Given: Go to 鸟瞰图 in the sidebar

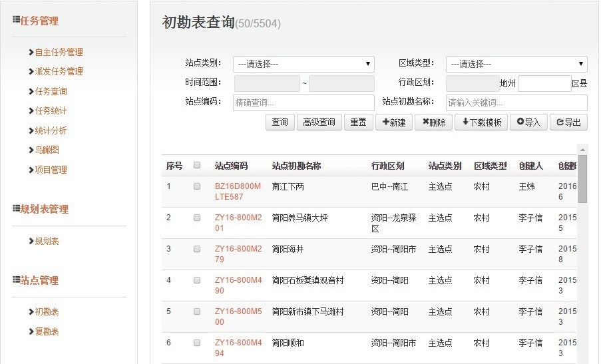Looking at the screenshot, I should coord(47,150).
